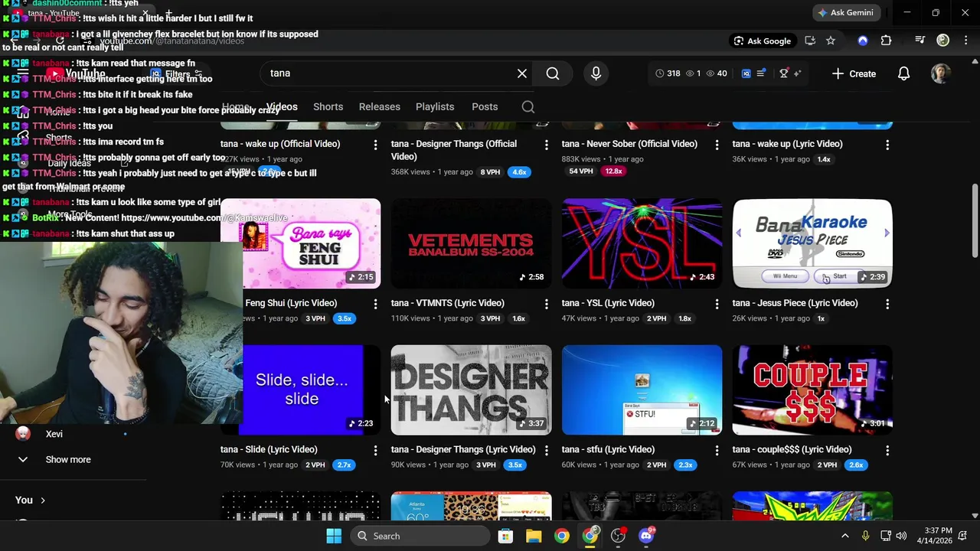Image resolution: width=980 pixels, height=551 pixels.
Task: Open YouTube notifications bell
Action: (x=903, y=73)
